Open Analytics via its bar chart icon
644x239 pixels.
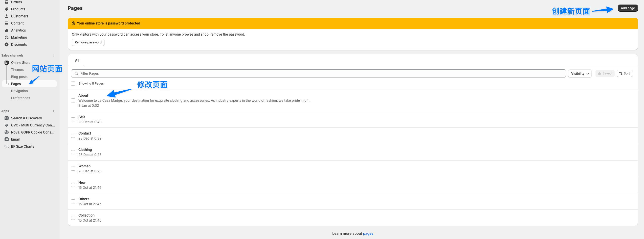(x=7, y=30)
